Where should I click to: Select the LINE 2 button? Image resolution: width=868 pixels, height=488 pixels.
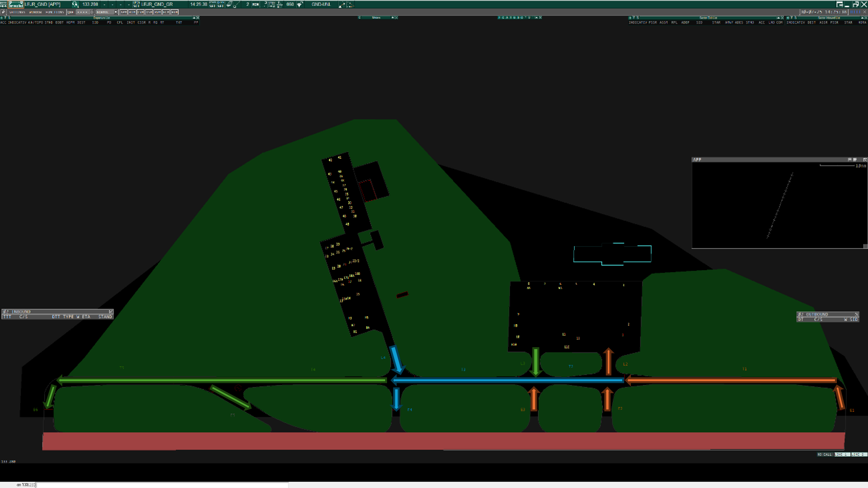tap(859, 454)
